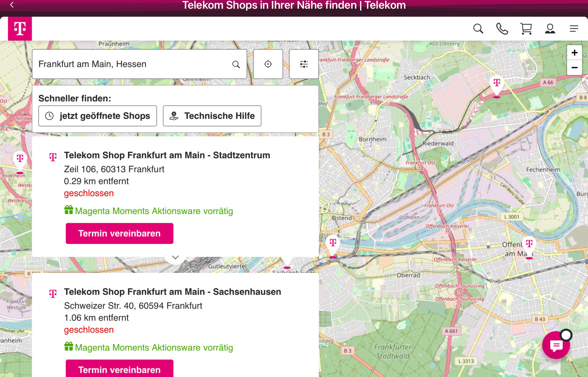Submit search with magnifier inside location field
Screen dimensions: 588x377
coord(236,64)
